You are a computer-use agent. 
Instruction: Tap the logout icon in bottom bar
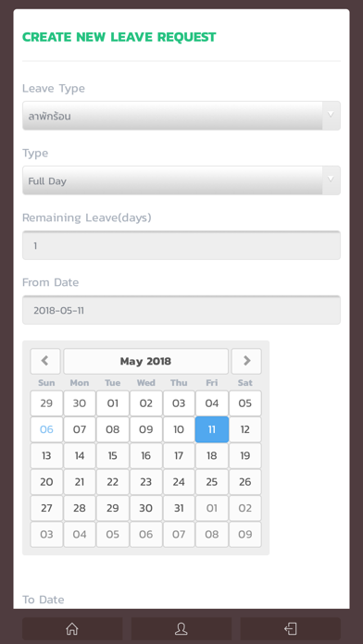tap(290, 628)
